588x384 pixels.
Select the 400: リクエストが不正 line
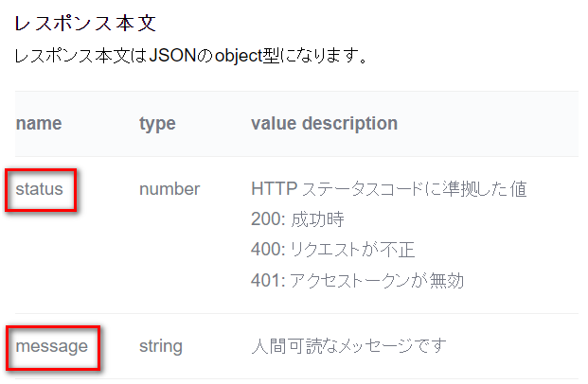pos(332,250)
